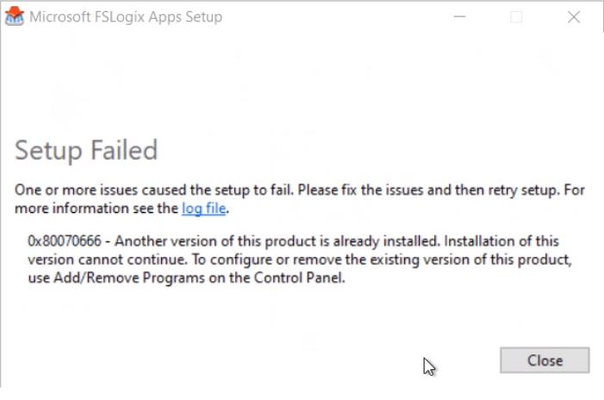The image size is (604, 400).
Task: Click the FSLogix app icon in title bar
Action: [x=15, y=17]
